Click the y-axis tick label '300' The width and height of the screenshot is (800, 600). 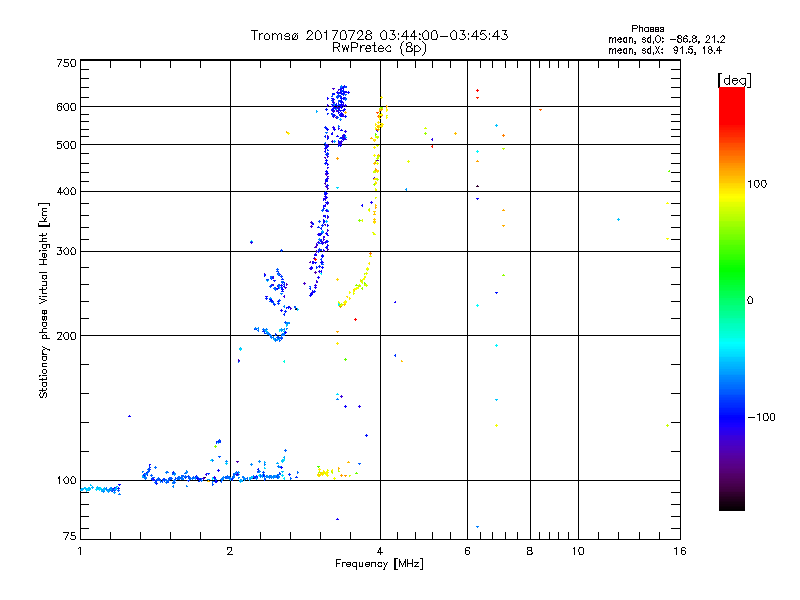click(66, 252)
